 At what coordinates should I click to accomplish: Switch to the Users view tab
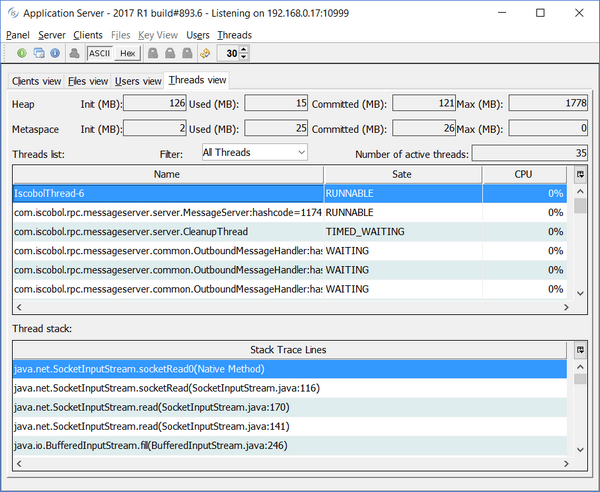coord(138,81)
